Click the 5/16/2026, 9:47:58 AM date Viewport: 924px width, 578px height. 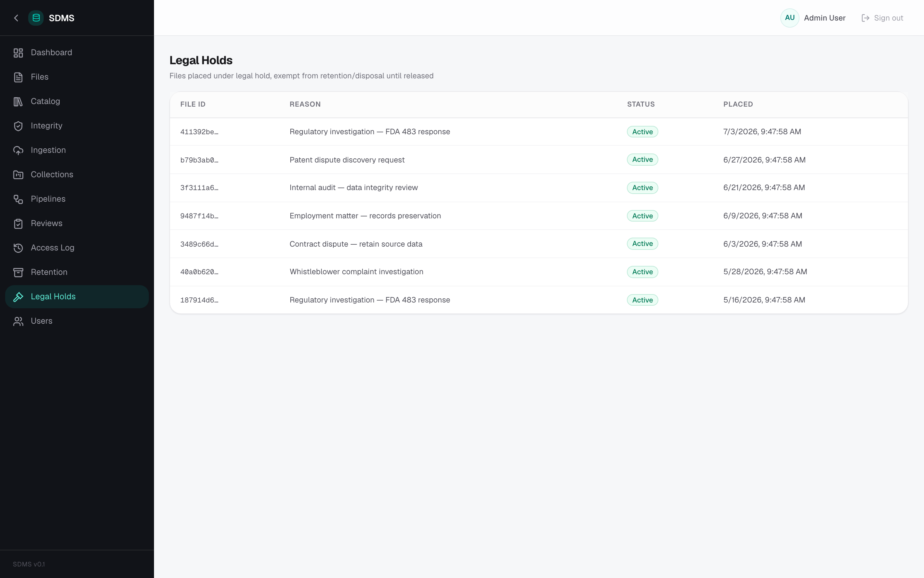tap(764, 300)
